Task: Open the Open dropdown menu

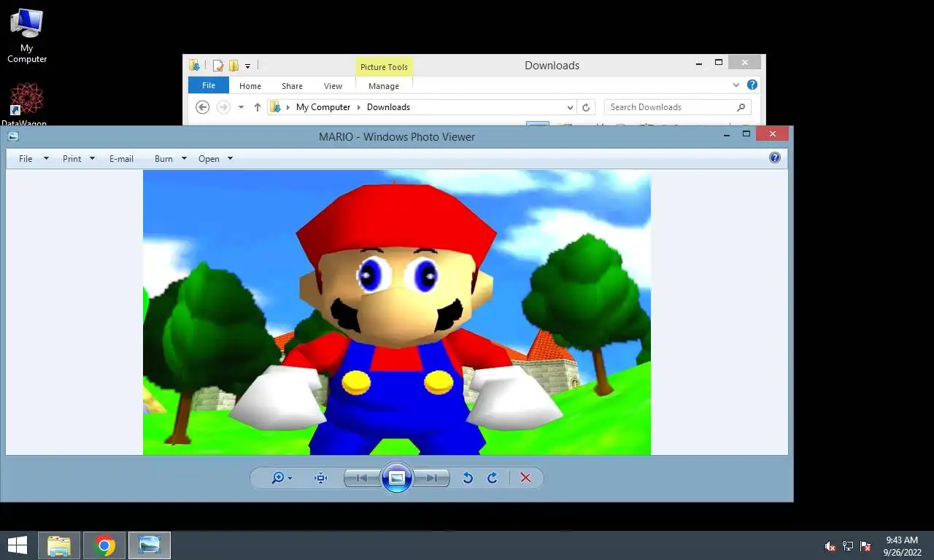Action: 215,158
